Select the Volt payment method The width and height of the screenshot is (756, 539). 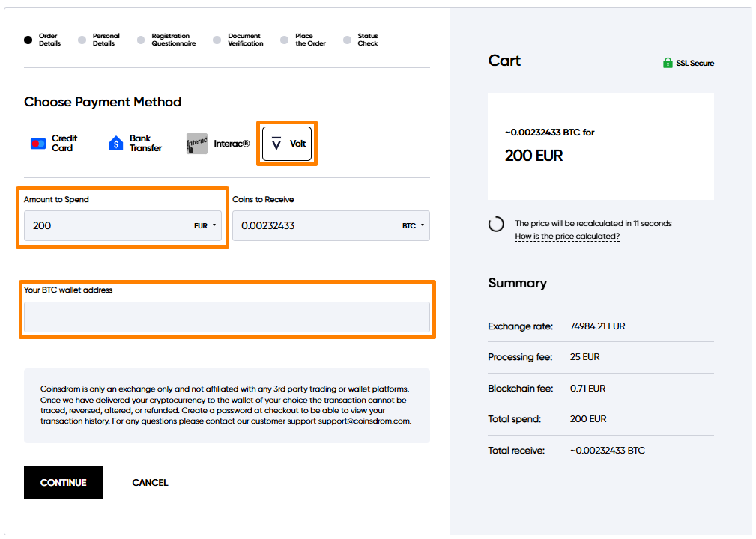(x=287, y=144)
